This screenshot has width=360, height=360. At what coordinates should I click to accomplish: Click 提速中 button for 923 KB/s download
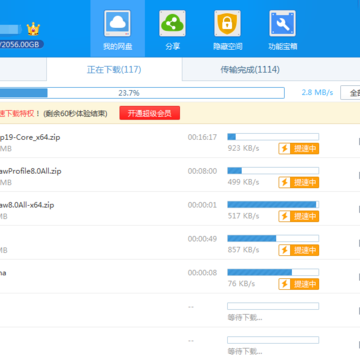tap(299, 148)
